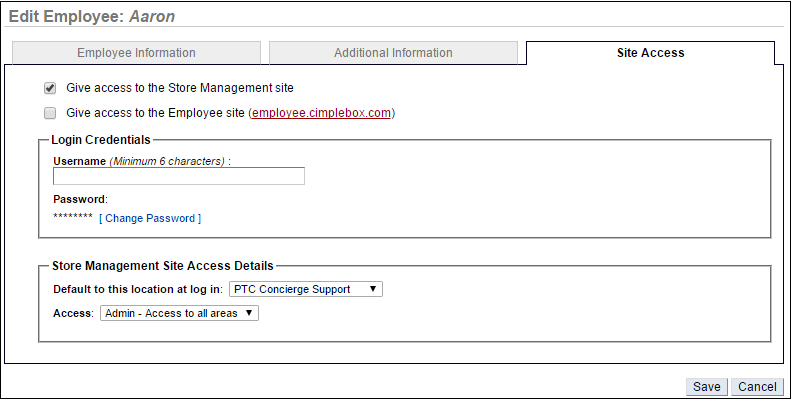The width and height of the screenshot is (791, 403).
Task: Open the Additional Information tab
Action: (393, 53)
